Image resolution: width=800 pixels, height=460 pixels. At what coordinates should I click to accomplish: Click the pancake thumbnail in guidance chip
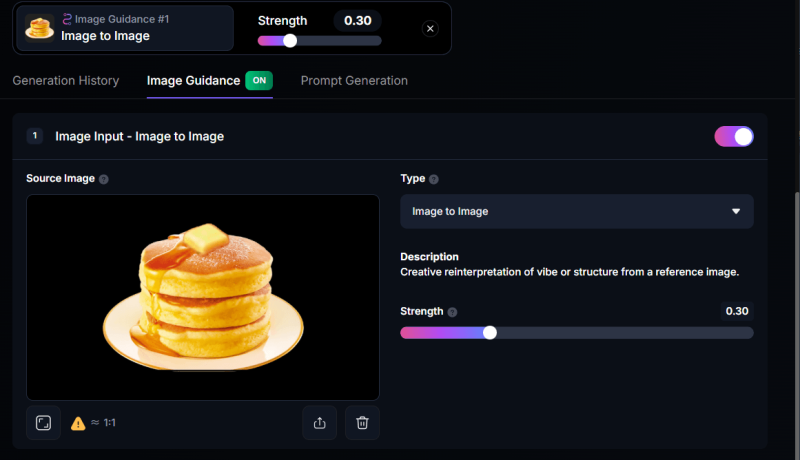tap(40, 27)
